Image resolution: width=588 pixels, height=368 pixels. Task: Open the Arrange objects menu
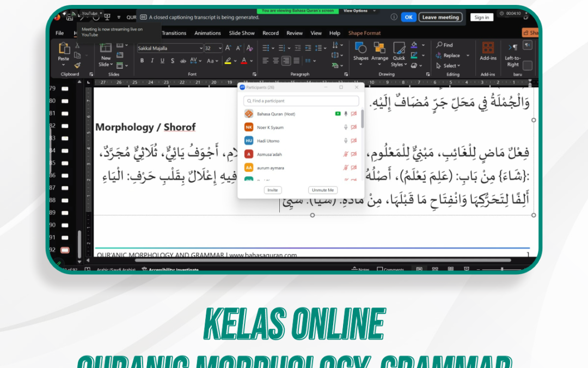[x=379, y=53]
